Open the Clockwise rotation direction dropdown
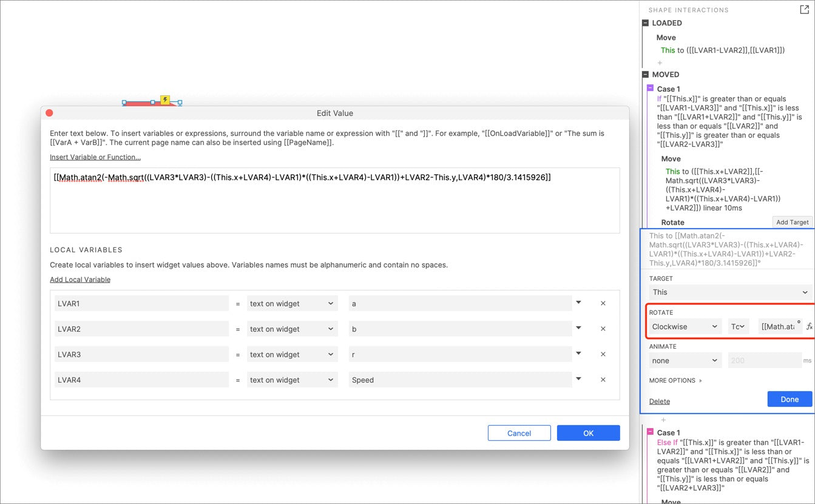The height and width of the screenshot is (504, 815). tap(685, 326)
